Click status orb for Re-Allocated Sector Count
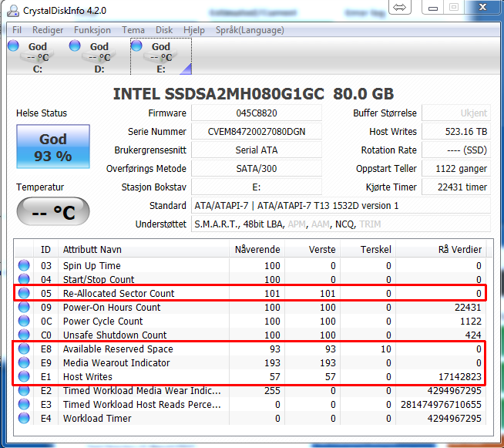The width and height of the screenshot is (504, 448). [x=24, y=293]
